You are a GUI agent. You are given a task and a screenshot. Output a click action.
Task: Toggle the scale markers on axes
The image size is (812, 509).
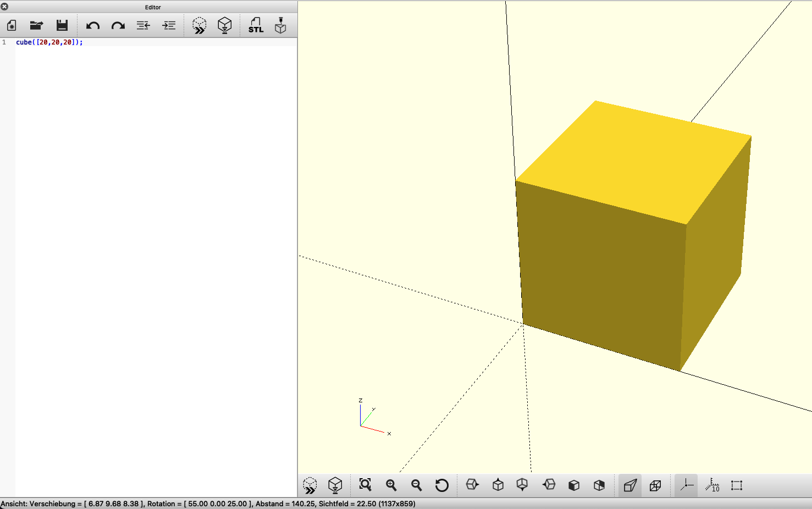(x=712, y=485)
